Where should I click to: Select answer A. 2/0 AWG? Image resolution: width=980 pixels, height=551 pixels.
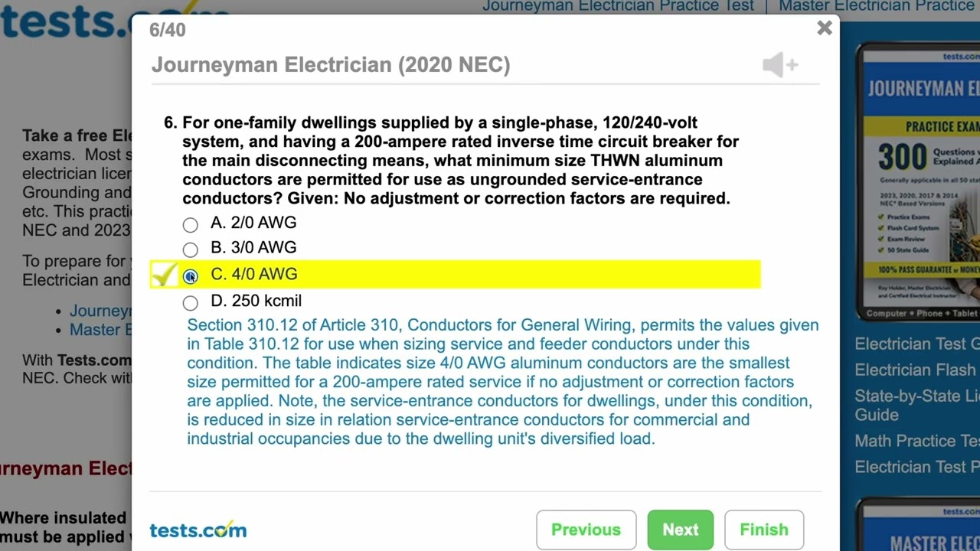click(x=191, y=224)
